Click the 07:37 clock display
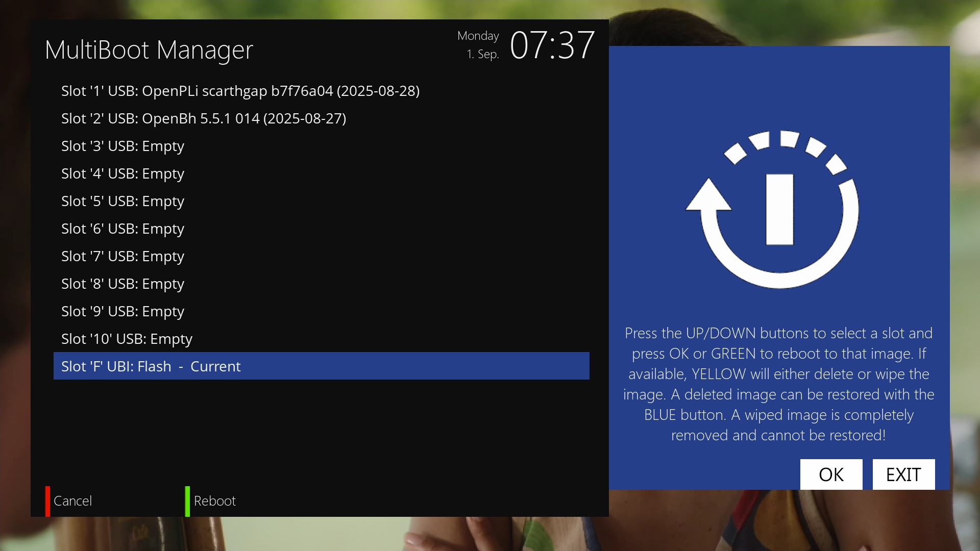 [552, 45]
